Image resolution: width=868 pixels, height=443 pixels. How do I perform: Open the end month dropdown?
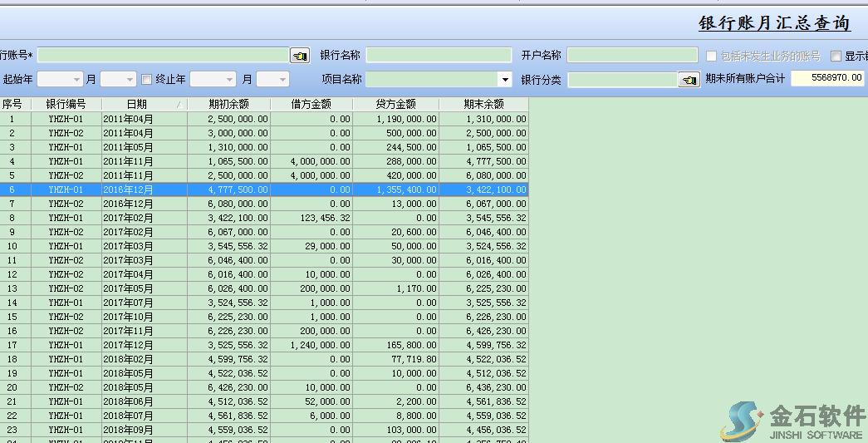pos(282,80)
